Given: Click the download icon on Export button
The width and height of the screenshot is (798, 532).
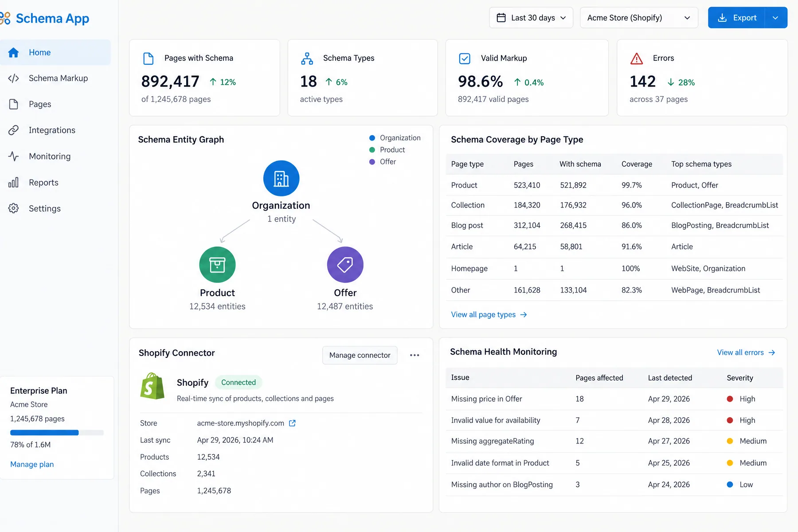Looking at the screenshot, I should tap(722, 18).
